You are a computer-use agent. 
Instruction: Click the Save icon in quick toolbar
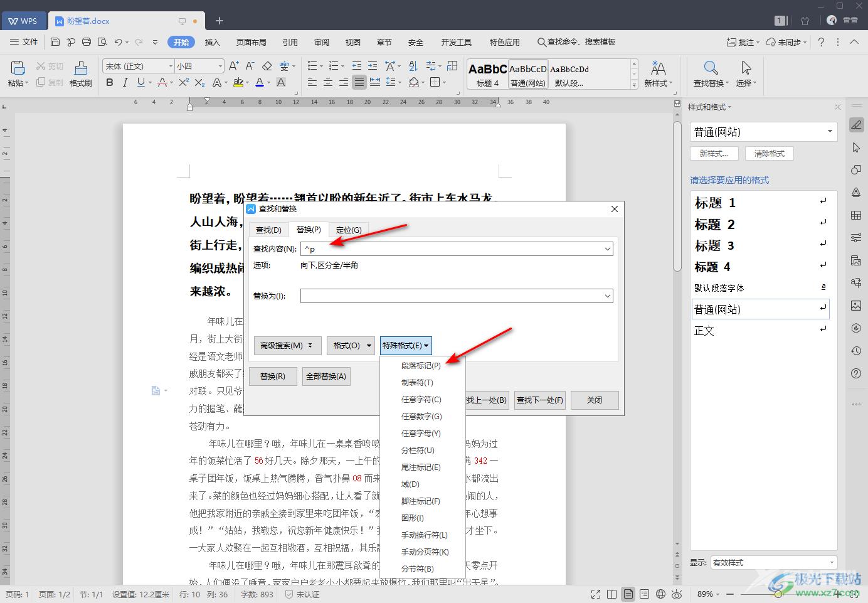(x=55, y=42)
